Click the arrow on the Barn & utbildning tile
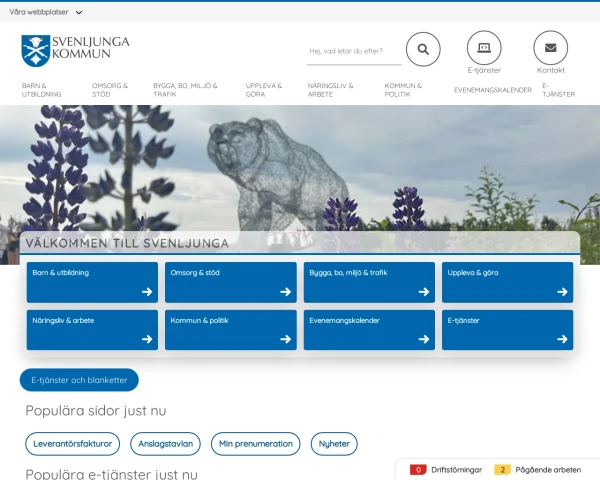Image resolution: width=600 pixels, height=480 pixels. point(147,292)
